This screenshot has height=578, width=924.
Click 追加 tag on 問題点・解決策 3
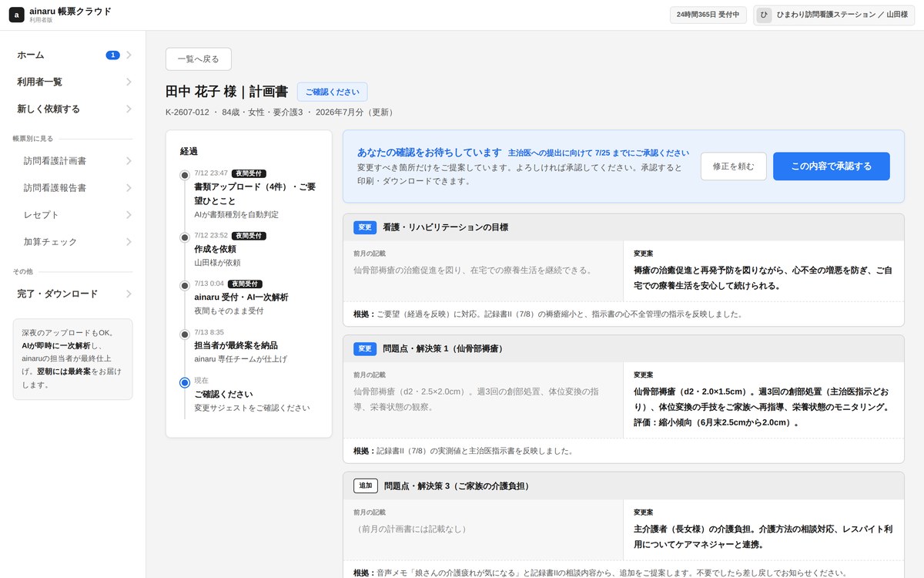pos(366,486)
